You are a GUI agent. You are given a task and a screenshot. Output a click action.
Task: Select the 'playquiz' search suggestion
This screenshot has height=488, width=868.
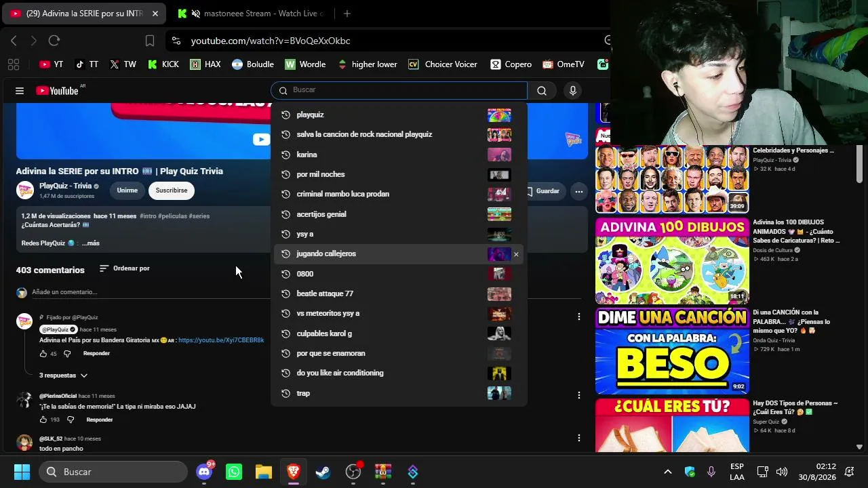(x=399, y=115)
